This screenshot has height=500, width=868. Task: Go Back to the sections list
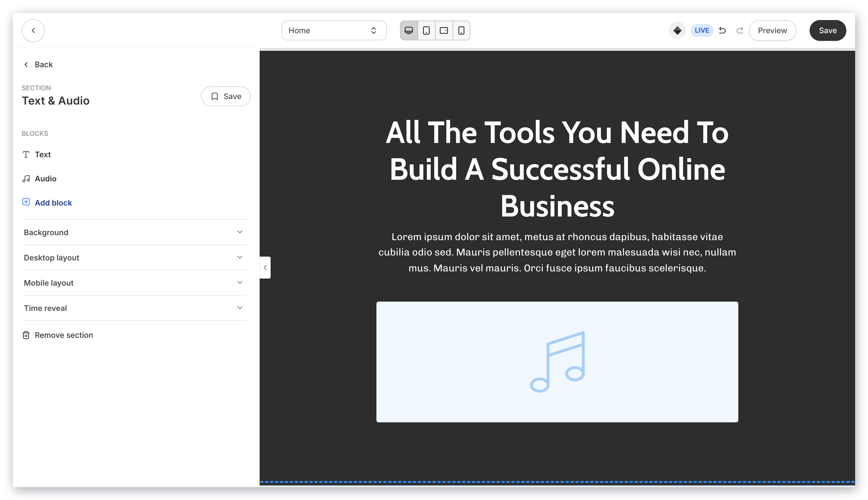tap(38, 64)
